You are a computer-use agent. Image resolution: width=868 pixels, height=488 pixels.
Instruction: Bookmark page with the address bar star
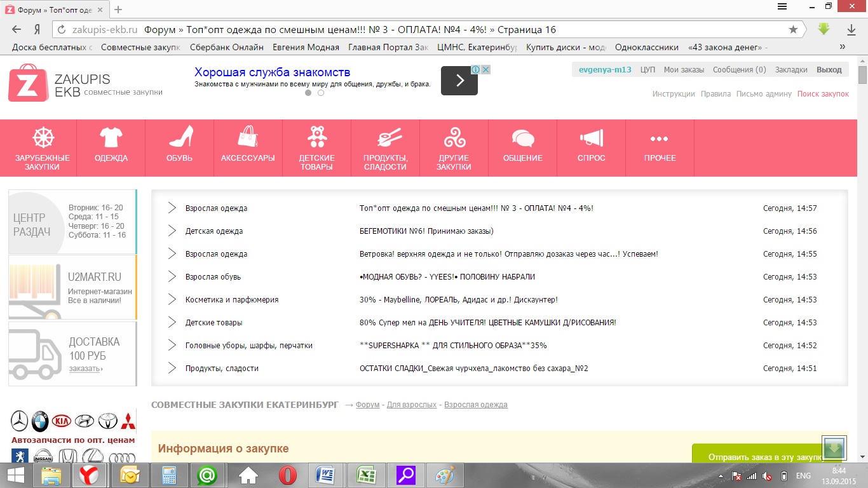coord(793,30)
